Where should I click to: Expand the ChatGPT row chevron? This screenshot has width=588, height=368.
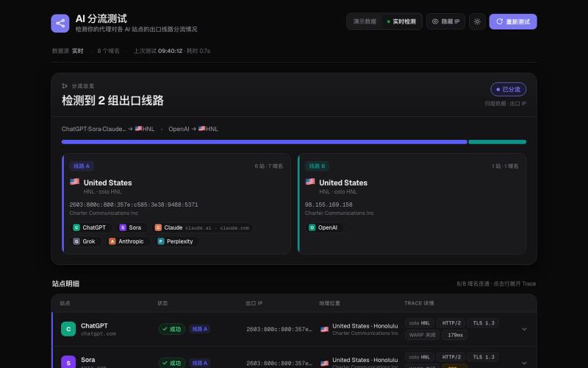coord(524,329)
